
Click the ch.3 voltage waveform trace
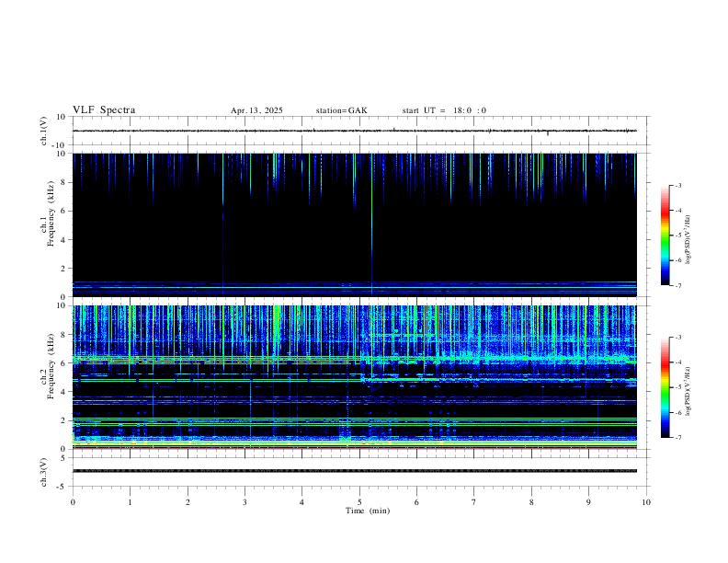coord(355,471)
